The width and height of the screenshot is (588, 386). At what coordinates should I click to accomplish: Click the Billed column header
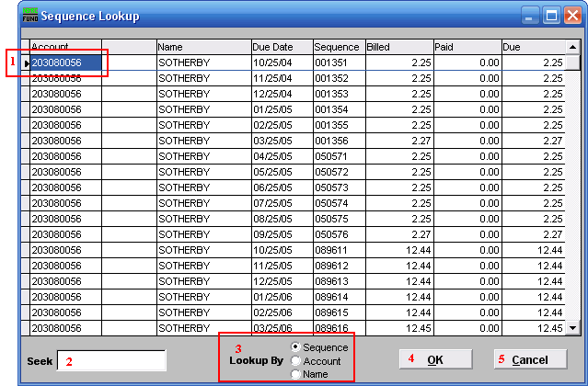coord(398,46)
